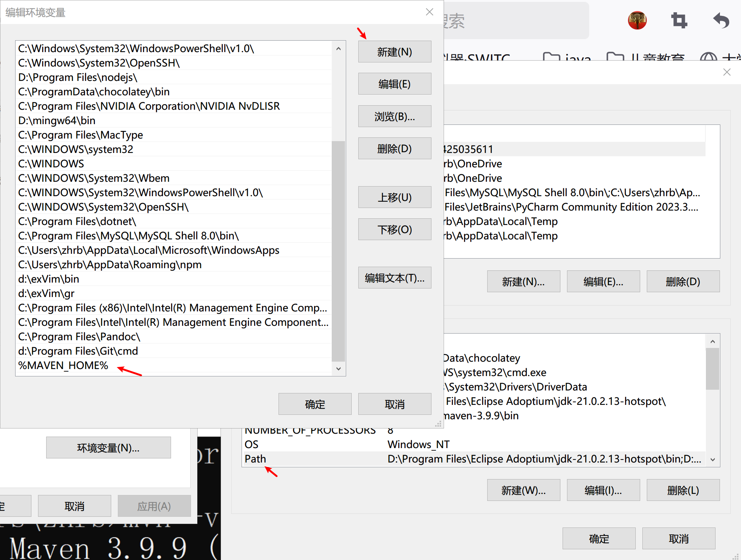Select D:\Program Files\nodejs\ entry
741x560 pixels.
point(78,77)
